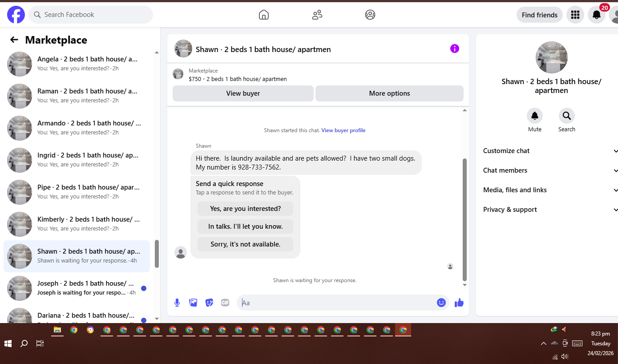
Task: Click the $750 listing title text
Action: click(238, 79)
